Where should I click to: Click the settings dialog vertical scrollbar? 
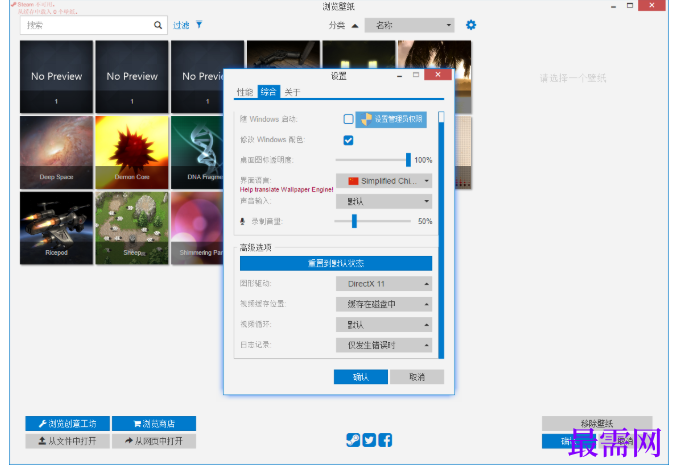(441, 234)
